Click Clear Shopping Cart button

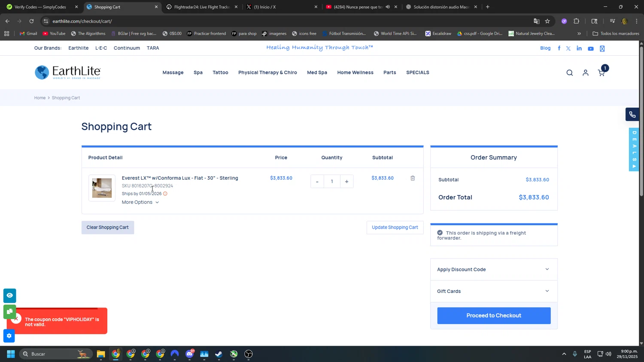tap(108, 227)
